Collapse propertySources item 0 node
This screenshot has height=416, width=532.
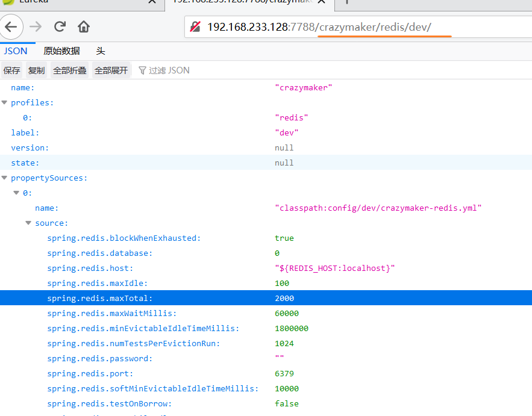coord(16,193)
